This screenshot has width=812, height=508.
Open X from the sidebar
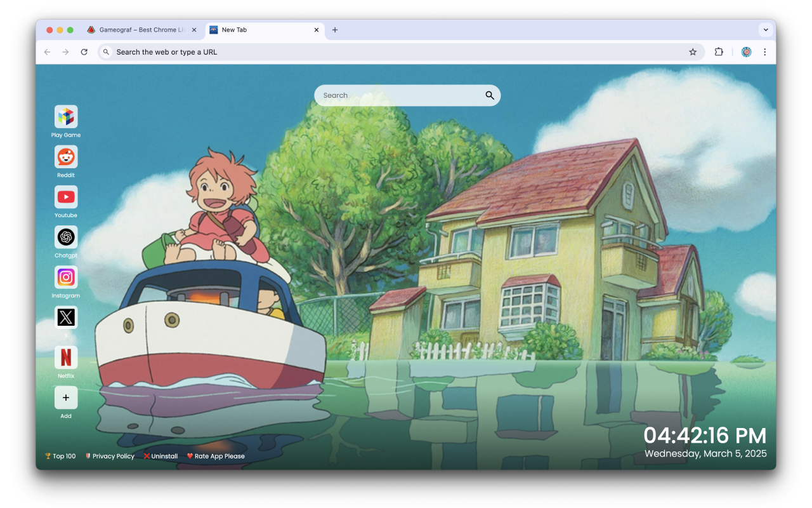(x=65, y=317)
